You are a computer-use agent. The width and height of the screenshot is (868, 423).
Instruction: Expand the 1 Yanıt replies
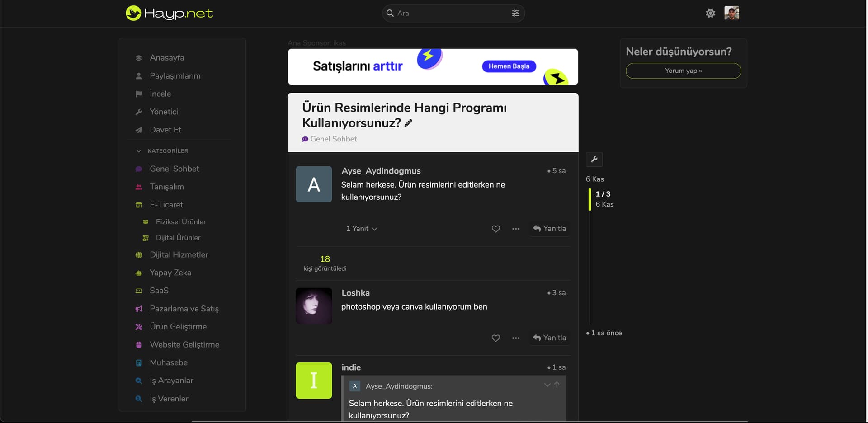[x=362, y=229]
